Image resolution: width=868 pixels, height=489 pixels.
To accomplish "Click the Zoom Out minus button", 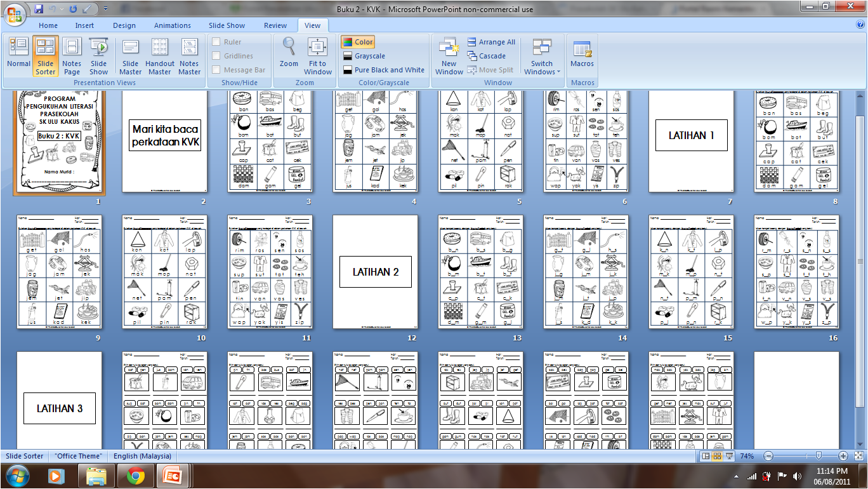I will [x=768, y=456].
